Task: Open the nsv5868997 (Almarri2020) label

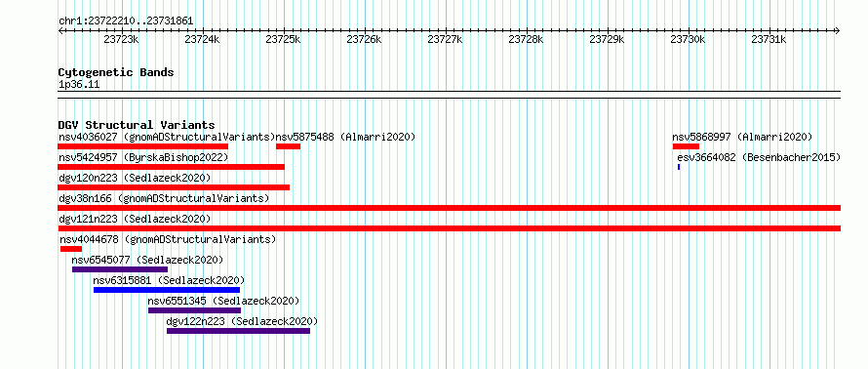Action: (x=742, y=137)
